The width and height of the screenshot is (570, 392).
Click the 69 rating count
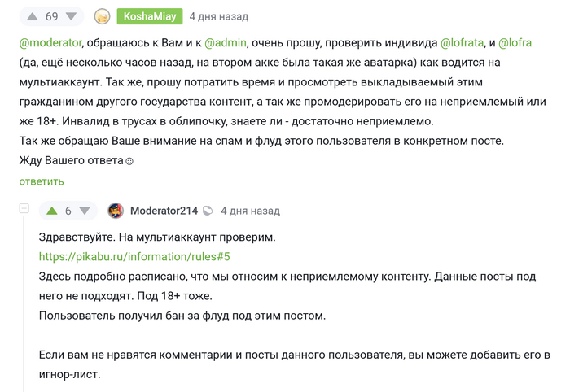(51, 16)
